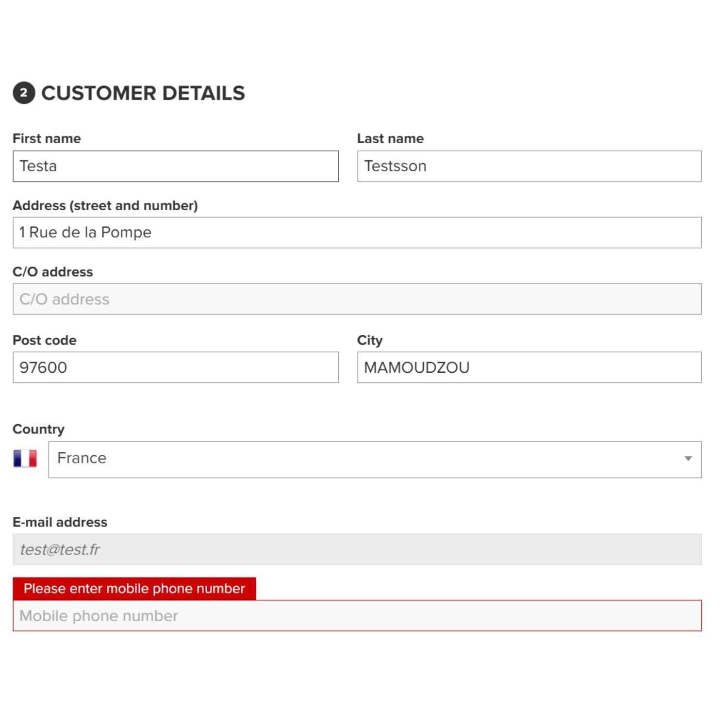Screen dimensions: 728x728
Task: Click the disabled E-mail address field
Action: click(x=357, y=549)
